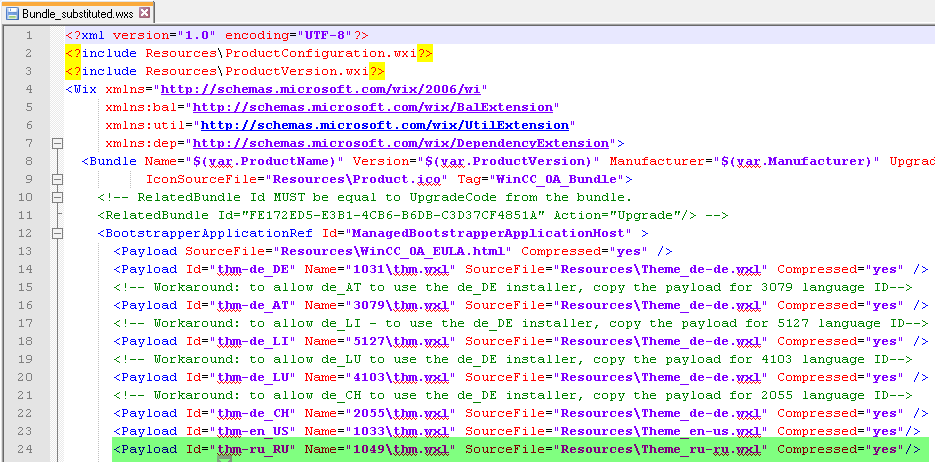The width and height of the screenshot is (935, 462).
Task: Click on "1049\thm.wxl" name value
Action: [400, 449]
